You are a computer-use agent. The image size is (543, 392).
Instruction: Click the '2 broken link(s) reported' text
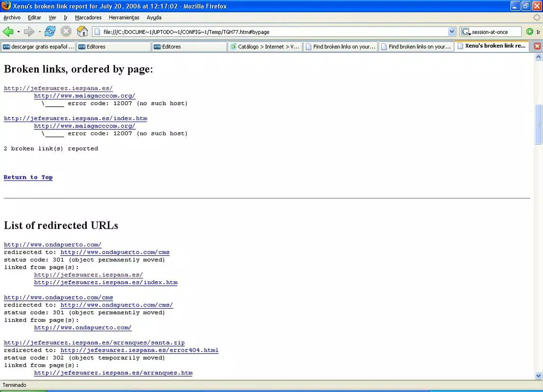coord(51,148)
